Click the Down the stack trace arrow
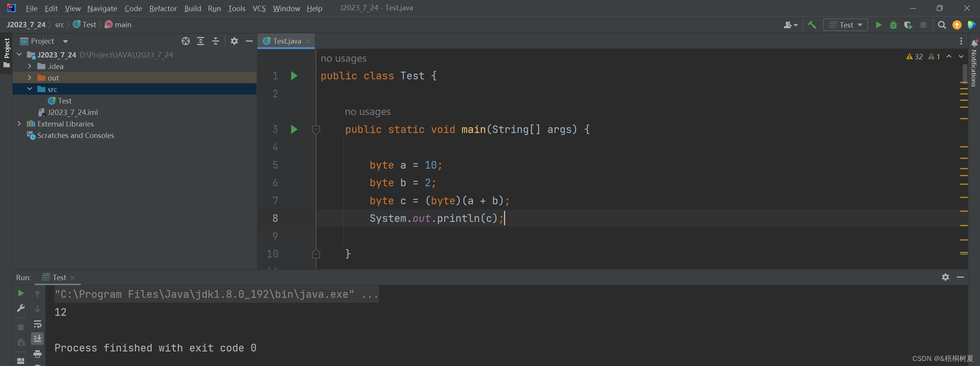Image resolution: width=980 pixels, height=366 pixels. pyautogui.click(x=38, y=309)
